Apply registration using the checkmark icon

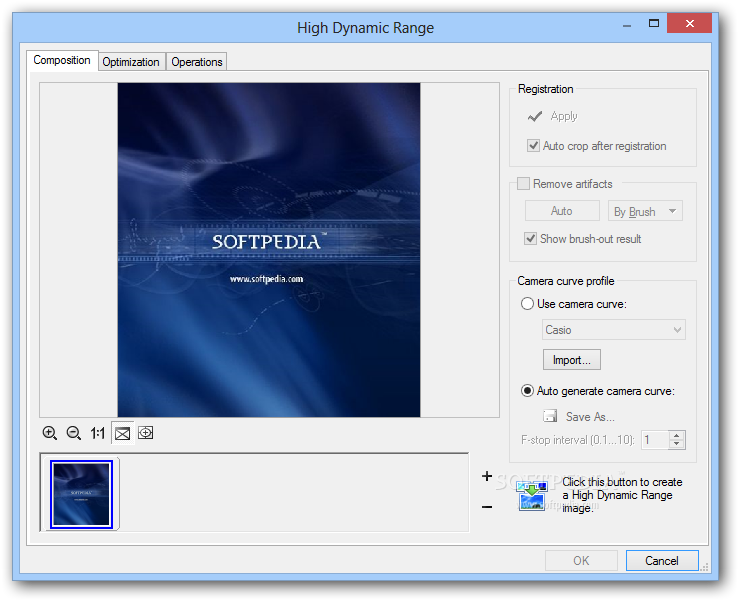(535, 116)
